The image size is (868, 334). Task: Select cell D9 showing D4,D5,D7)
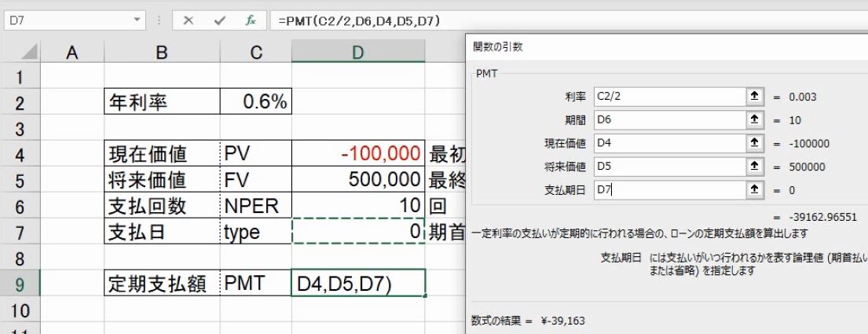pos(358,283)
